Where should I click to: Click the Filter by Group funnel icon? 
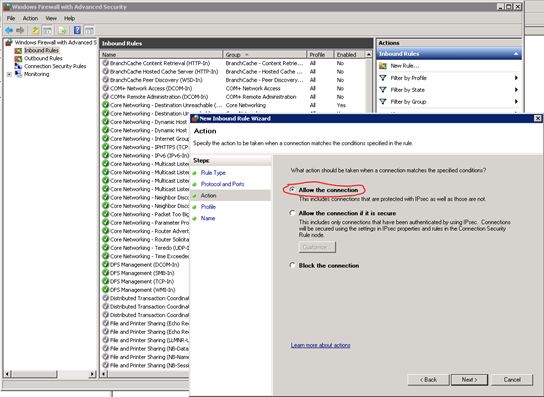coord(383,101)
